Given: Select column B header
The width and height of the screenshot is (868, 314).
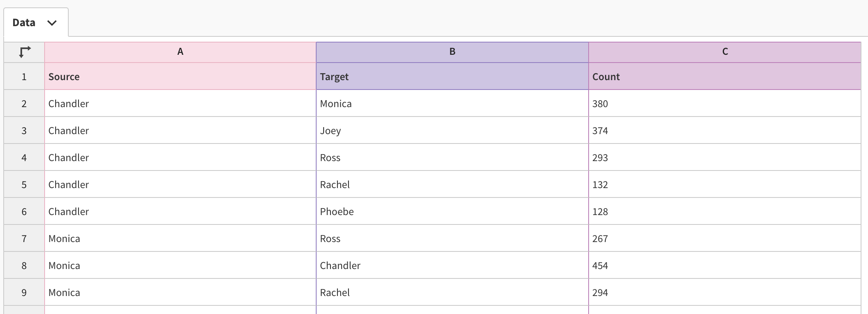Looking at the screenshot, I should coord(452,52).
